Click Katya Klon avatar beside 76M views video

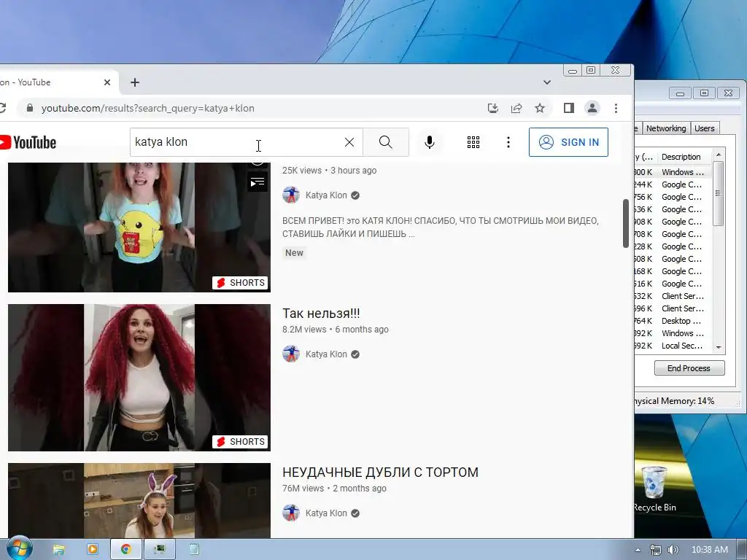(290, 513)
